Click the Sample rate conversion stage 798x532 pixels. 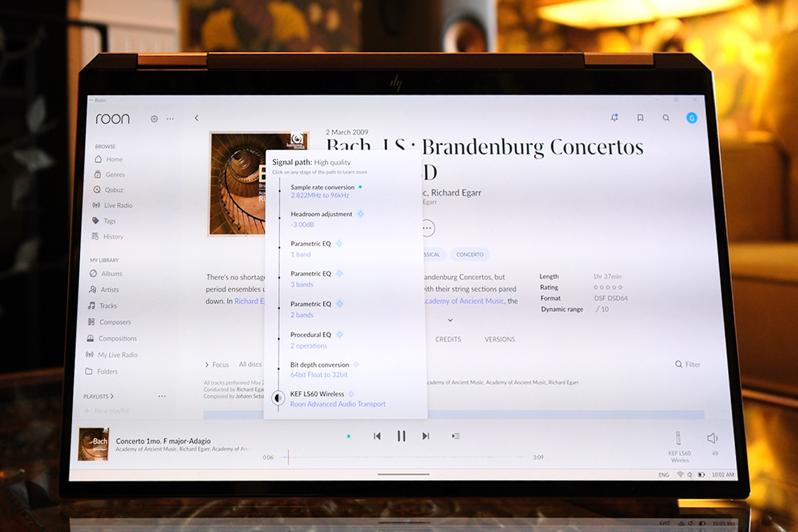click(x=323, y=188)
